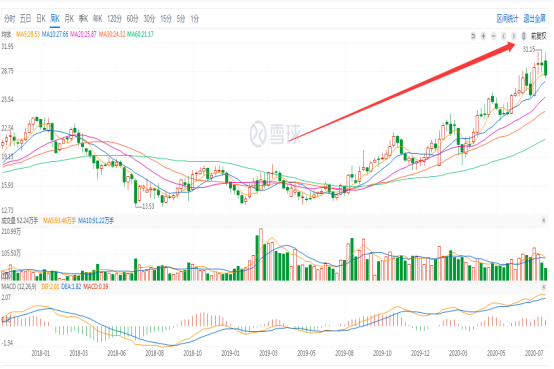
Task: Switch to the 分时 tab
Action: tap(10, 18)
